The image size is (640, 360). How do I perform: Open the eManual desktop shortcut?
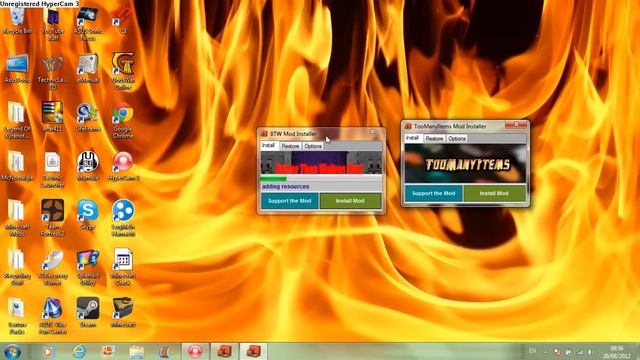click(x=88, y=69)
